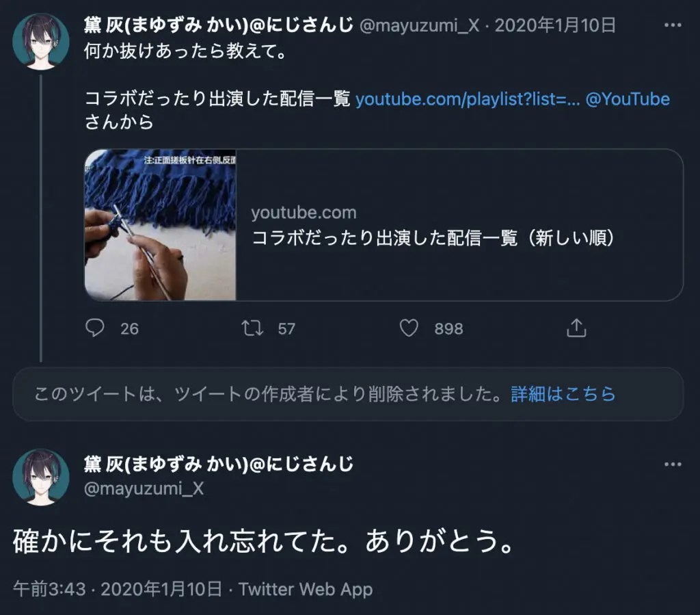This screenshot has width=700, height=615.
Task: Open the @YouTube mention link
Action: [x=628, y=99]
